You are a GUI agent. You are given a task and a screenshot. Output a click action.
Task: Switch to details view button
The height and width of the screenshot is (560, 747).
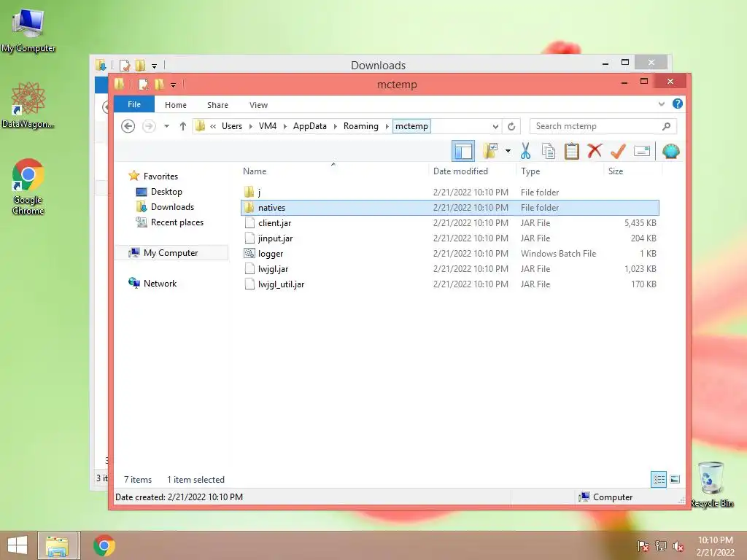[x=659, y=480]
